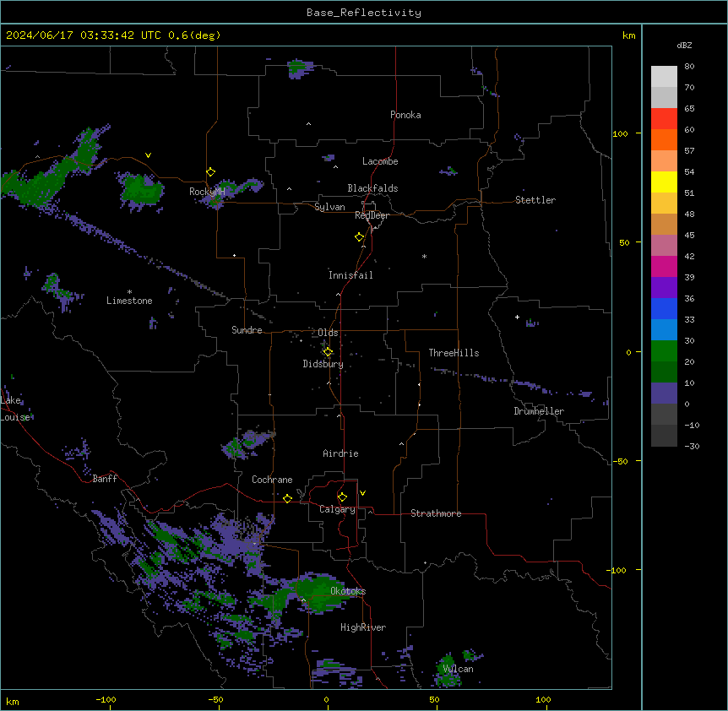Click yellow diamond marker below Cochrane

[287, 499]
